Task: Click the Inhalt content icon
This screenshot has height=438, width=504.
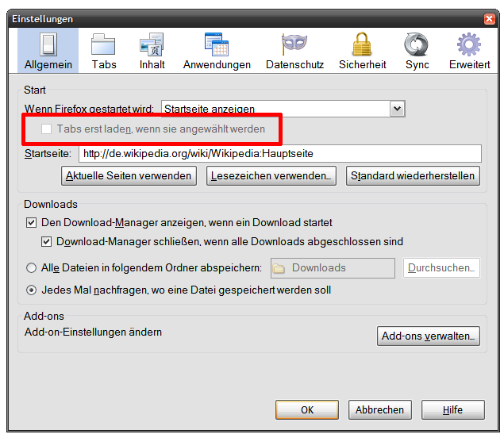Action: point(152,44)
